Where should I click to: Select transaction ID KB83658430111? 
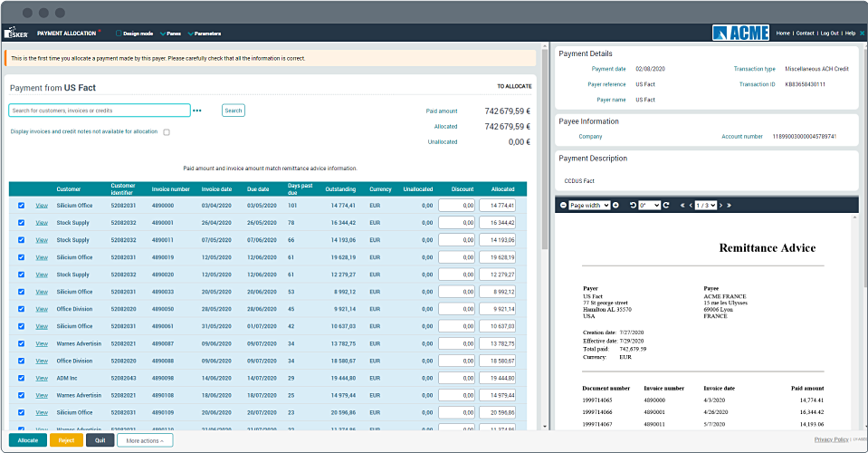click(805, 84)
